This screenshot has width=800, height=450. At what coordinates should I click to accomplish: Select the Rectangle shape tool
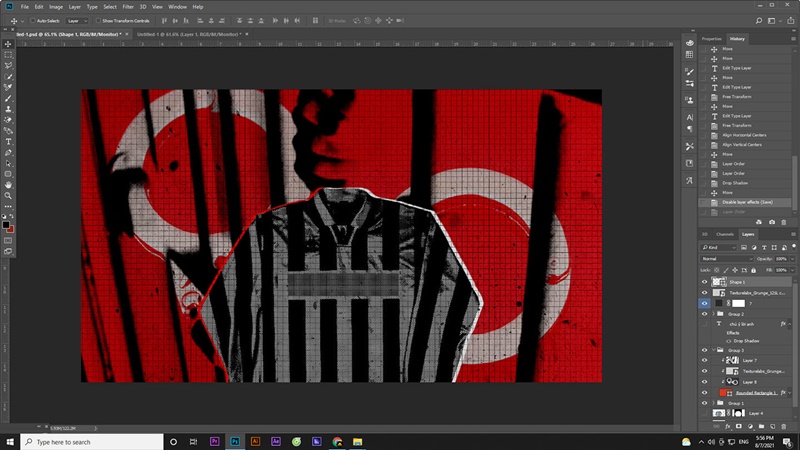coord(8,174)
